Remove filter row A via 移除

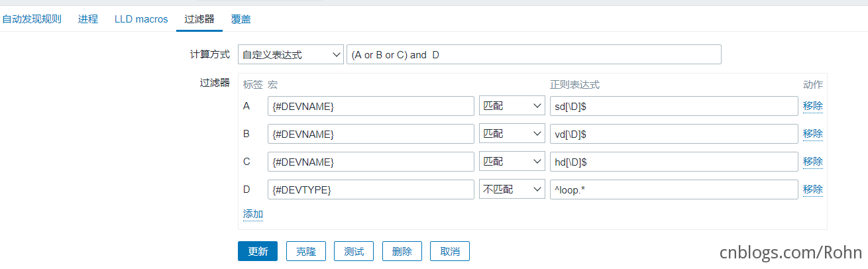point(813,106)
